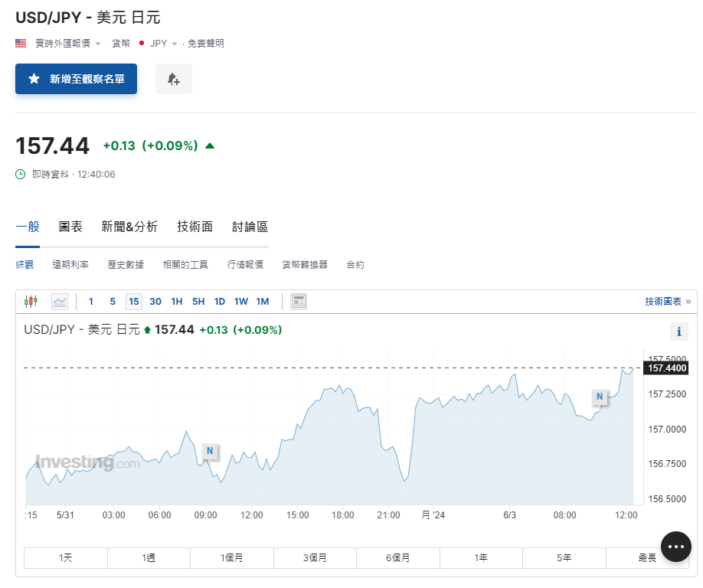This screenshot has width=703, height=588.
Task: Click the news marker near 09:00
Action: (x=210, y=451)
